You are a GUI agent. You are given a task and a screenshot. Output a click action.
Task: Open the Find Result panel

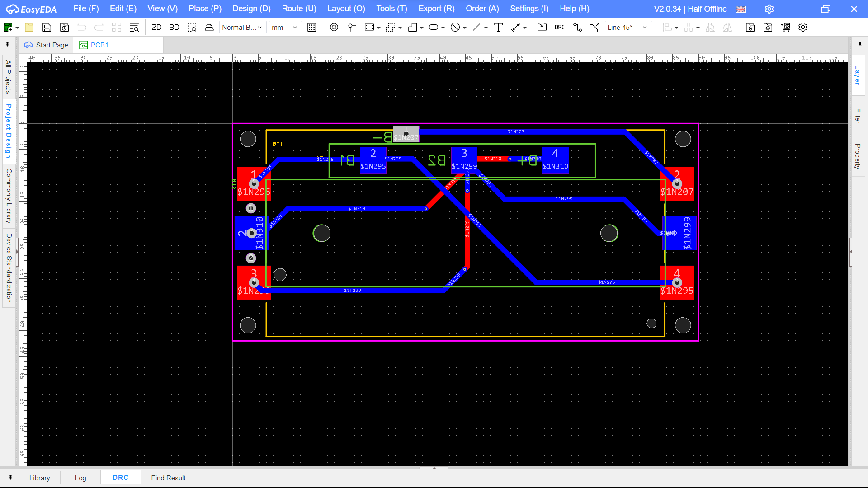[x=168, y=478]
